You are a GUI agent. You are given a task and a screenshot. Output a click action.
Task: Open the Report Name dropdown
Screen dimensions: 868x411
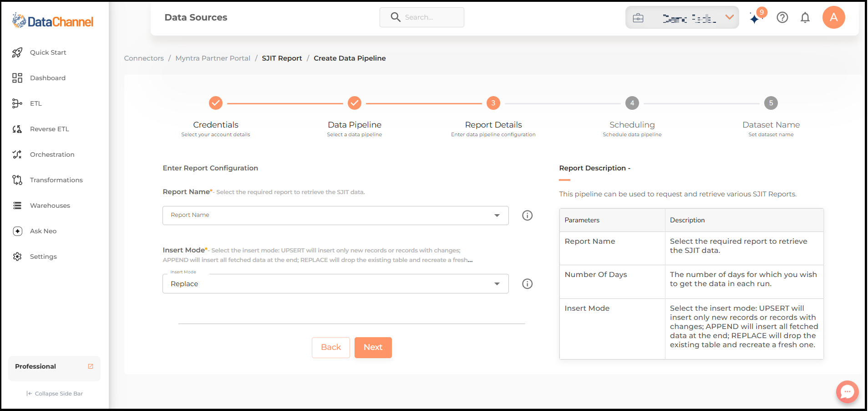click(x=335, y=216)
